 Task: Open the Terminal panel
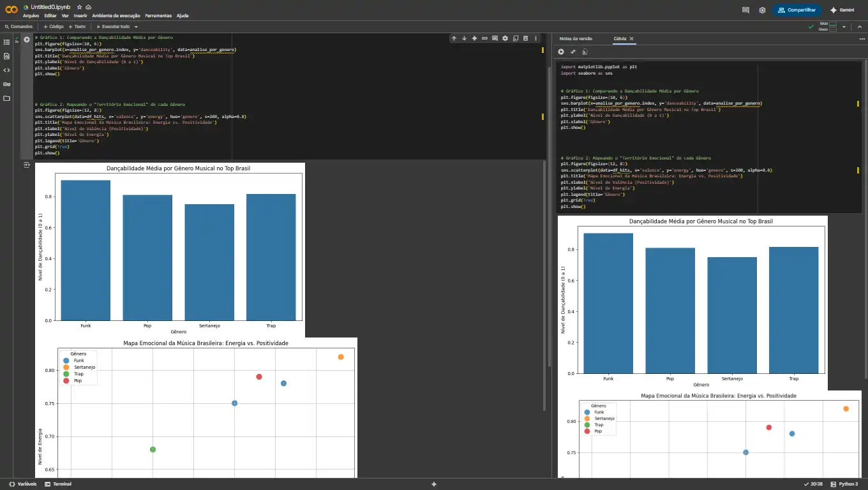coord(58,484)
